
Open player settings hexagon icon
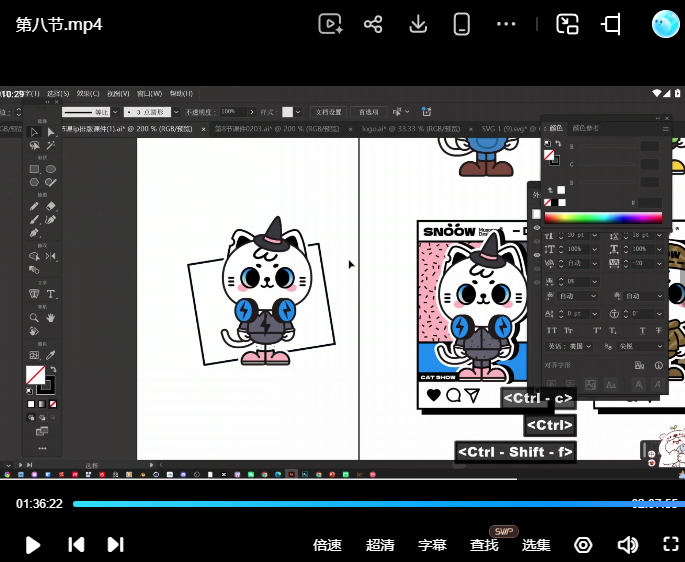click(x=583, y=545)
